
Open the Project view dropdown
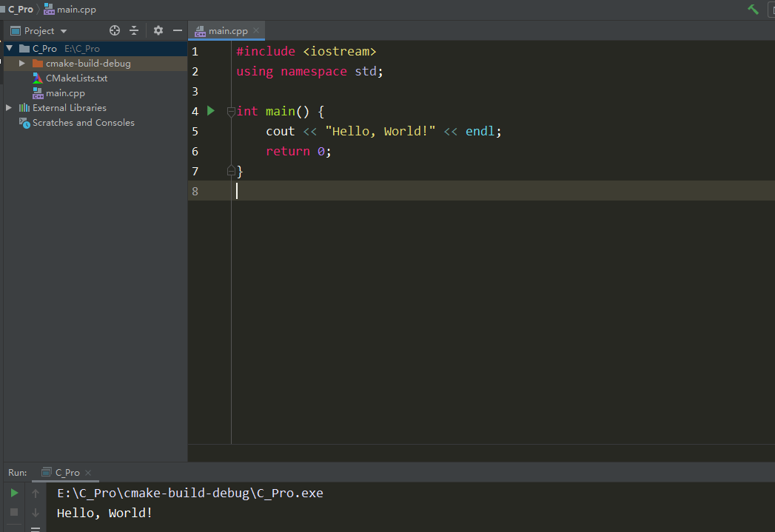64,31
